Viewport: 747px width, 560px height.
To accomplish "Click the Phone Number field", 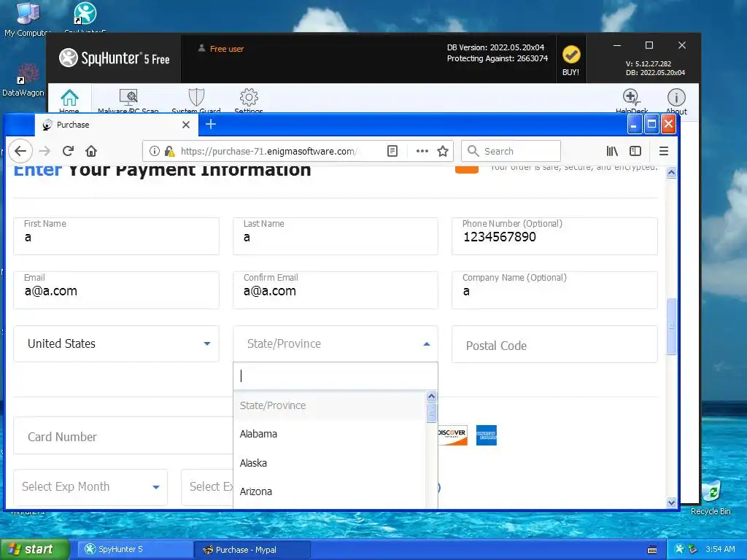I will tap(554, 236).
